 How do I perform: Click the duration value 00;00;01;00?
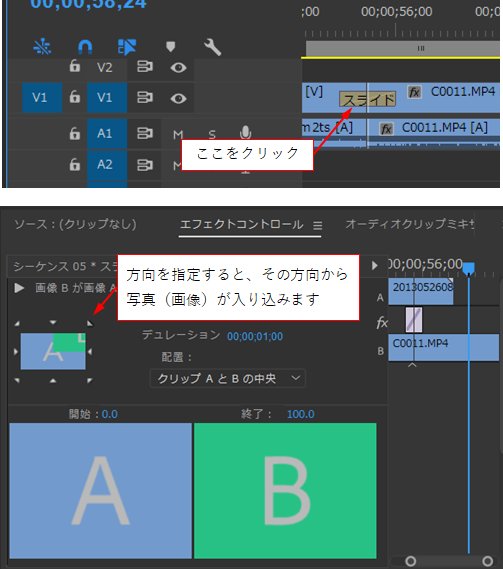pyautogui.click(x=255, y=336)
